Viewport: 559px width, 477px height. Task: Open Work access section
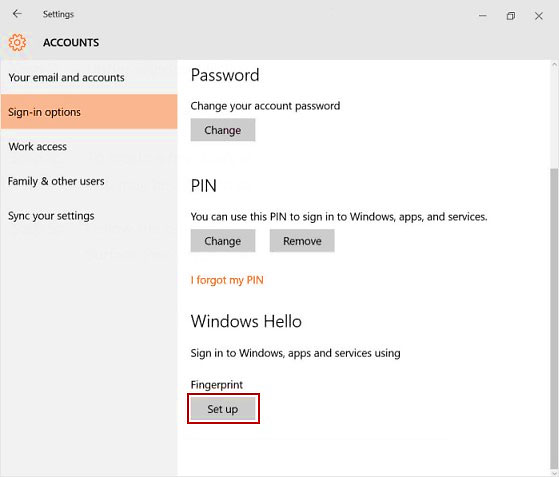[x=89, y=146]
